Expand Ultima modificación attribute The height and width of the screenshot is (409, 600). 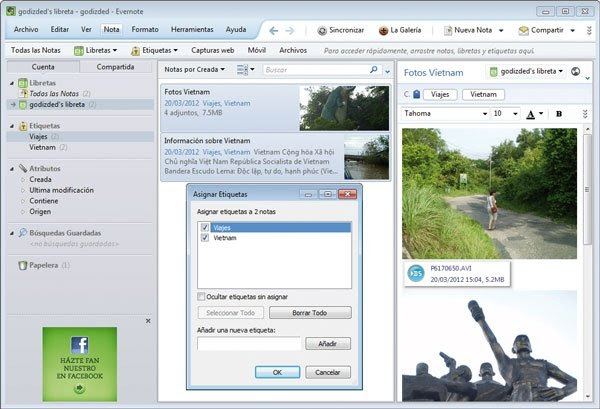point(23,190)
